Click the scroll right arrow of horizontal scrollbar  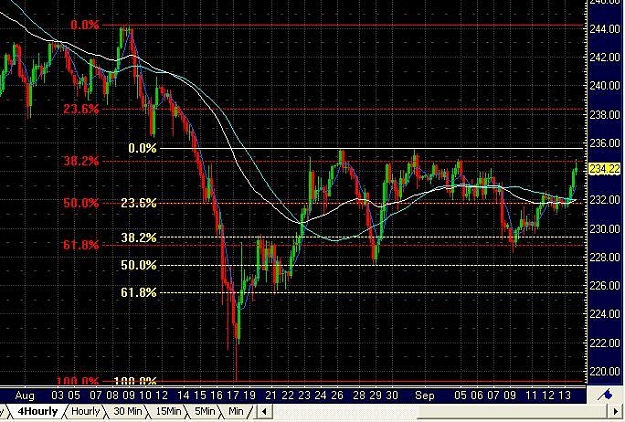pos(615,411)
